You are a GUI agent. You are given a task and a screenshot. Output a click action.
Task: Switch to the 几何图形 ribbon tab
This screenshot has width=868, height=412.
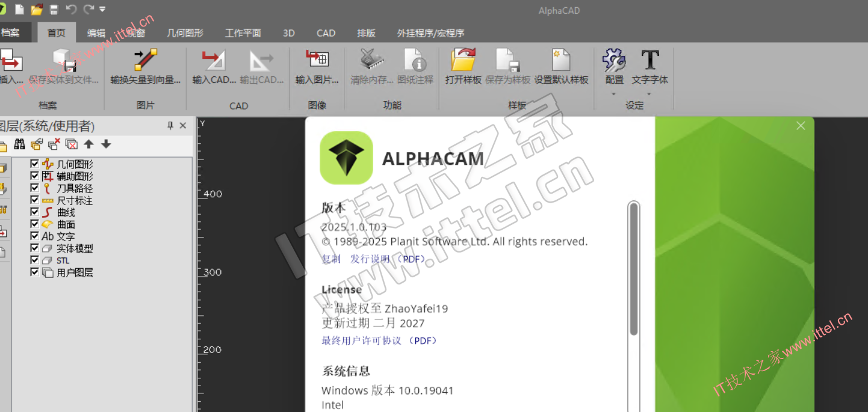185,33
